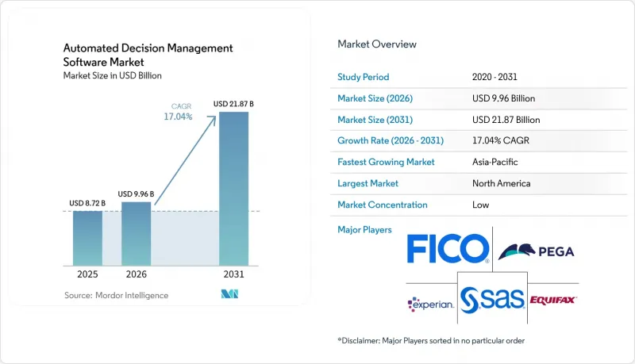Click the 'Largest Market' label
The image size is (635, 364).
coord(368,183)
